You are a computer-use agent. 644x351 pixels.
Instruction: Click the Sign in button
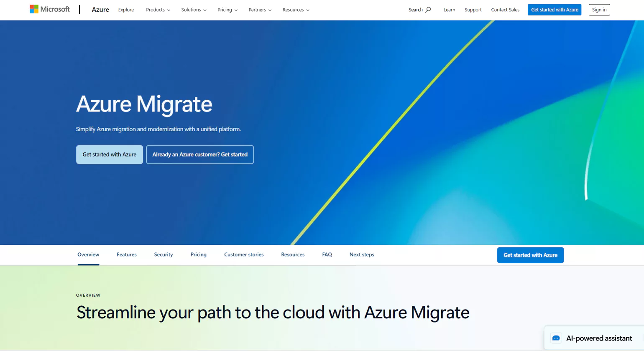[x=599, y=10]
